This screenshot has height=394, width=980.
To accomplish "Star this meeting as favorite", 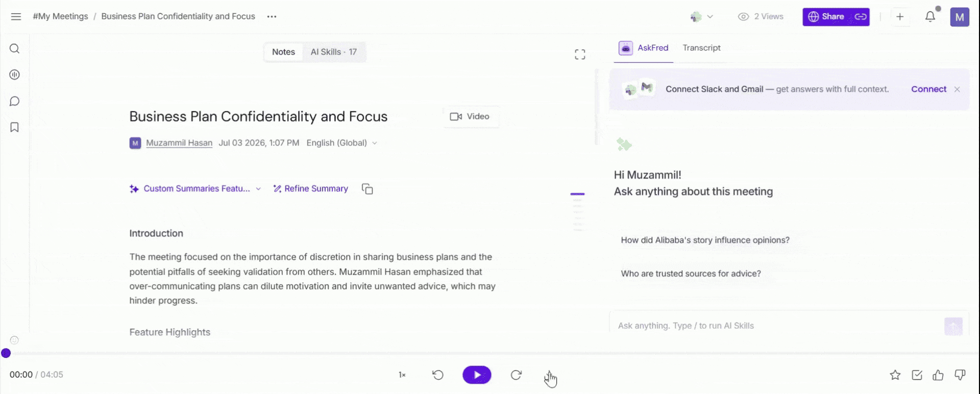I will tap(895, 375).
